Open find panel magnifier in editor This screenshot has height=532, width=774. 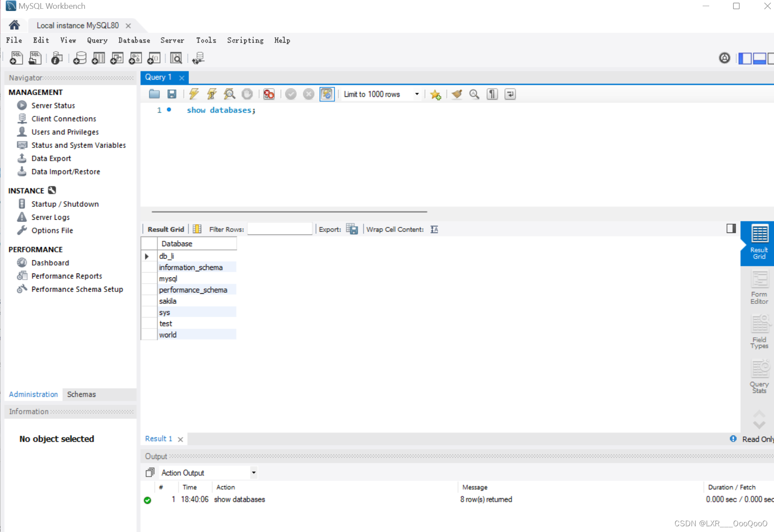(474, 94)
